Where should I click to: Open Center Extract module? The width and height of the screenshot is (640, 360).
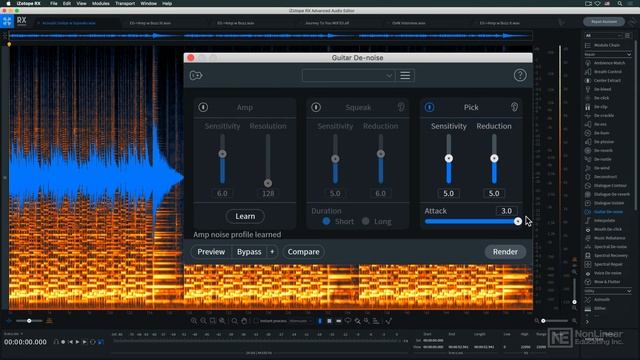[603, 80]
